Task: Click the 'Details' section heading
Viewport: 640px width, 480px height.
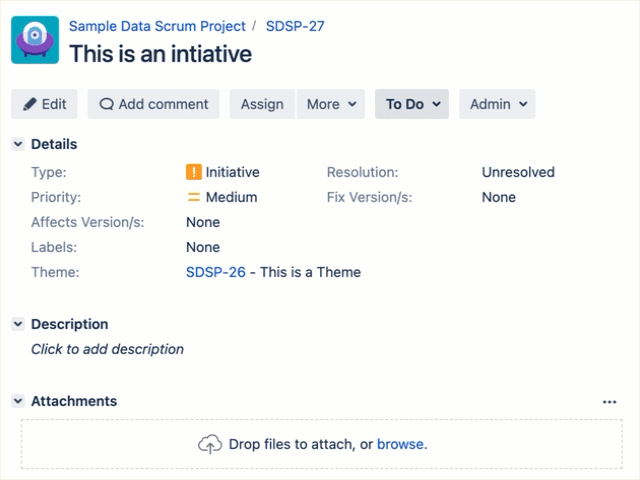Action: [x=54, y=144]
